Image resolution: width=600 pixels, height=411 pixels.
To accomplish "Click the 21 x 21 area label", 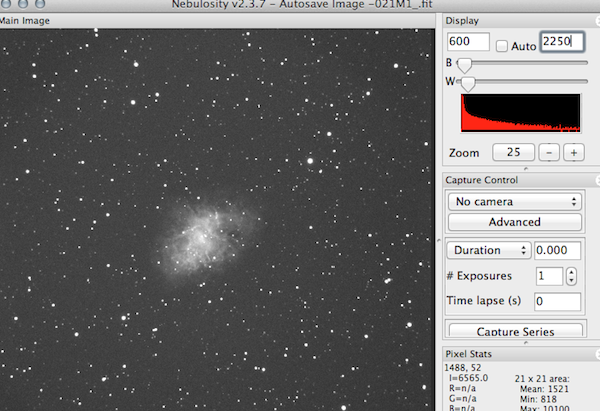I will [x=542, y=379].
